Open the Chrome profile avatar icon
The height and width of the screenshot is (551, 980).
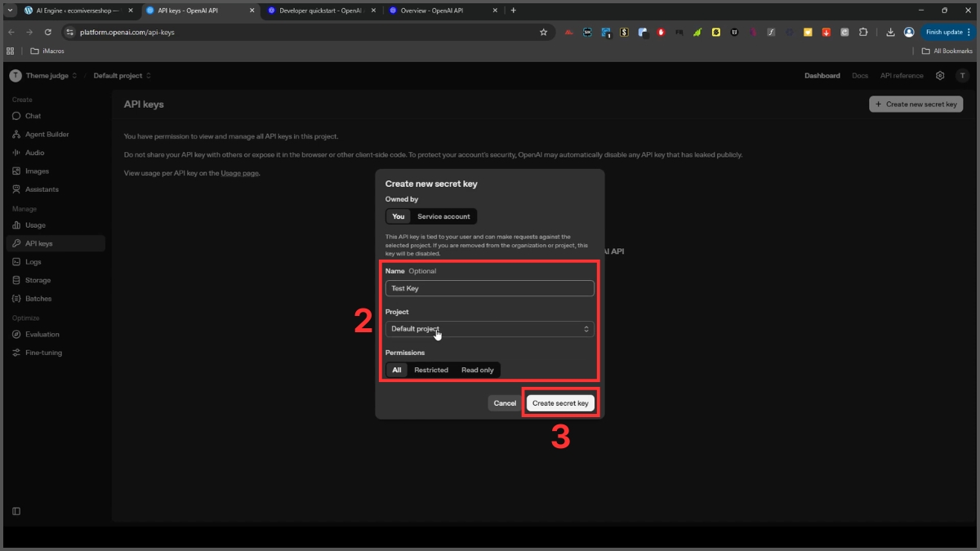click(909, 32)
